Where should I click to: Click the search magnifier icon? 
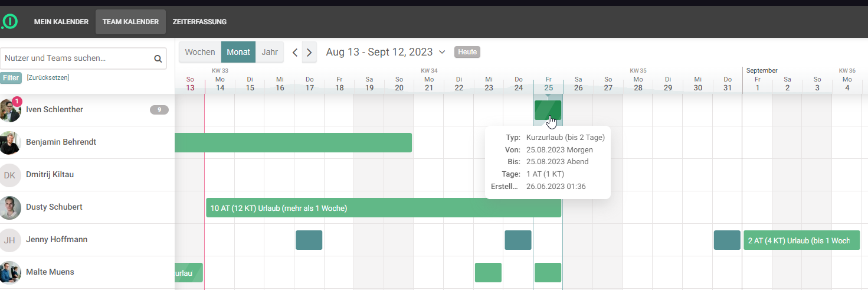coord(158,58)
